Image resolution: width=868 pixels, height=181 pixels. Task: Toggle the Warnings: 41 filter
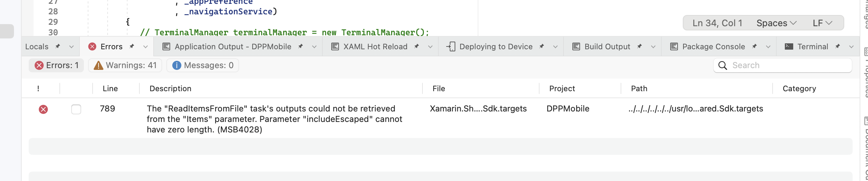point(125,65)
